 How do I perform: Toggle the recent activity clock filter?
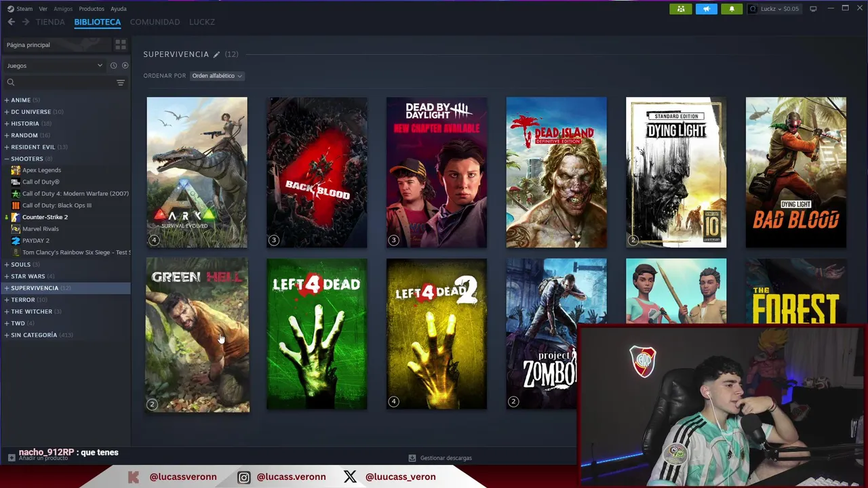click(113, 66)
